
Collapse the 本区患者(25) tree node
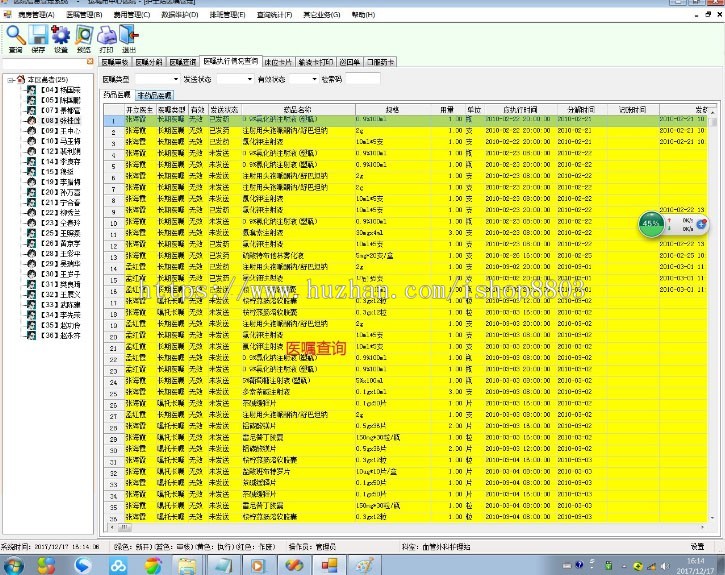click(10, 80)
